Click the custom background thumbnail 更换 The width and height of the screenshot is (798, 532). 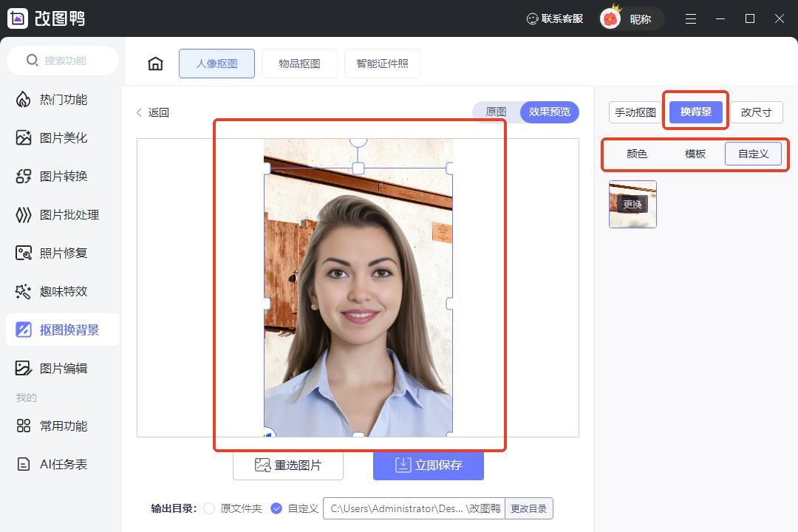point(632,204)
